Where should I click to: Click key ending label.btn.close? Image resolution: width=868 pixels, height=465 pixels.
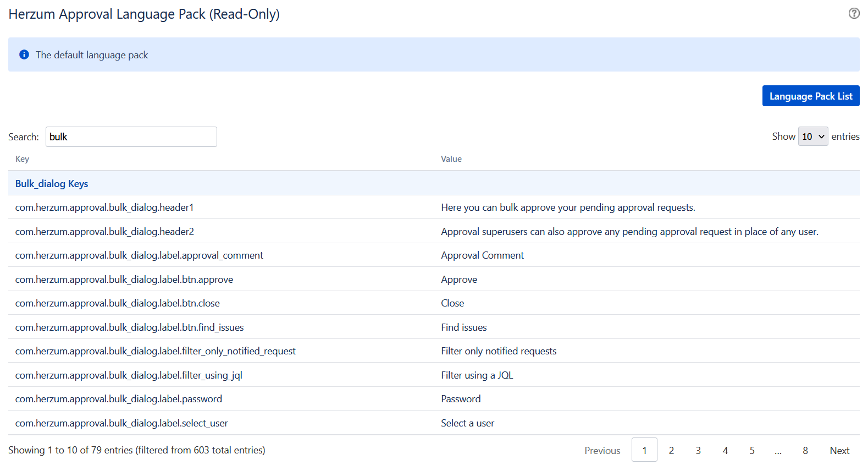[x=118, y=303]
